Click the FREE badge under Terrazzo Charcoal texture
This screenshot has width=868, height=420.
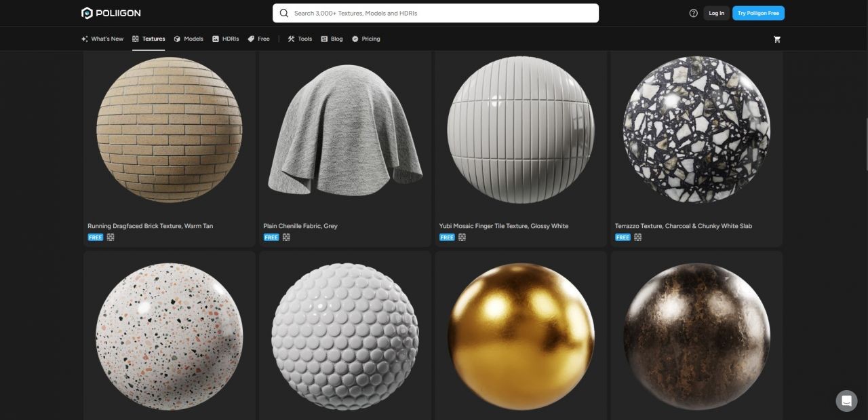pos(623,237)
